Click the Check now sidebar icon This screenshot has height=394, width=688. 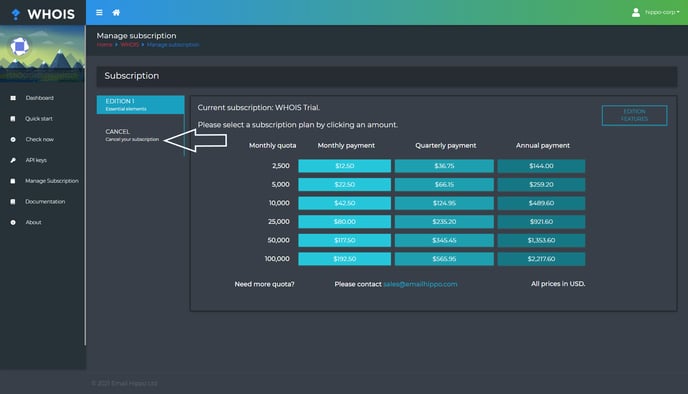point(13,140)
